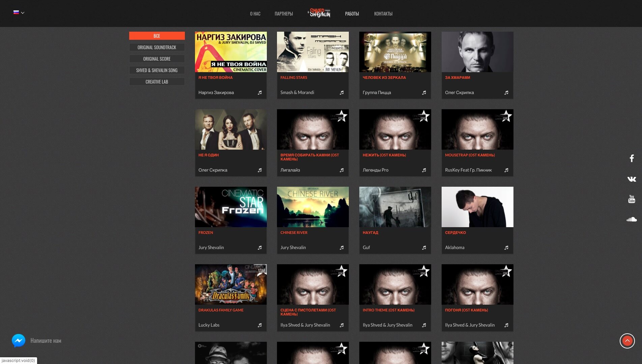This screenshot has width=642, height=364.
Task: Open the FALLING STARS title link
Action: click(x=294, y=78)
